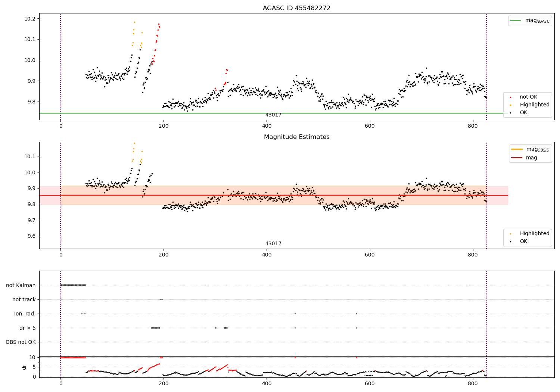560x392 pixels.
Task: Click the horizontal red mag line
Action: click(x=273, y=195)
